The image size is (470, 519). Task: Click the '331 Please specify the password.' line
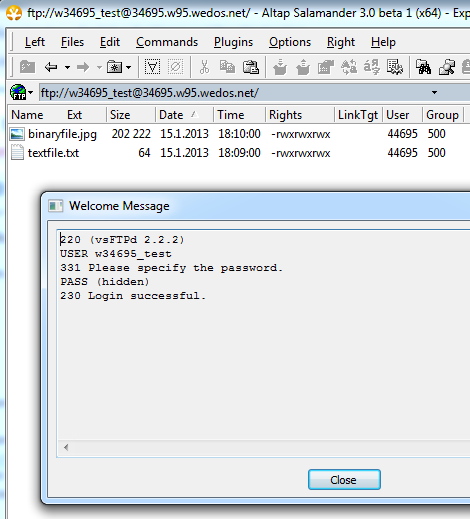pos(171,268)
